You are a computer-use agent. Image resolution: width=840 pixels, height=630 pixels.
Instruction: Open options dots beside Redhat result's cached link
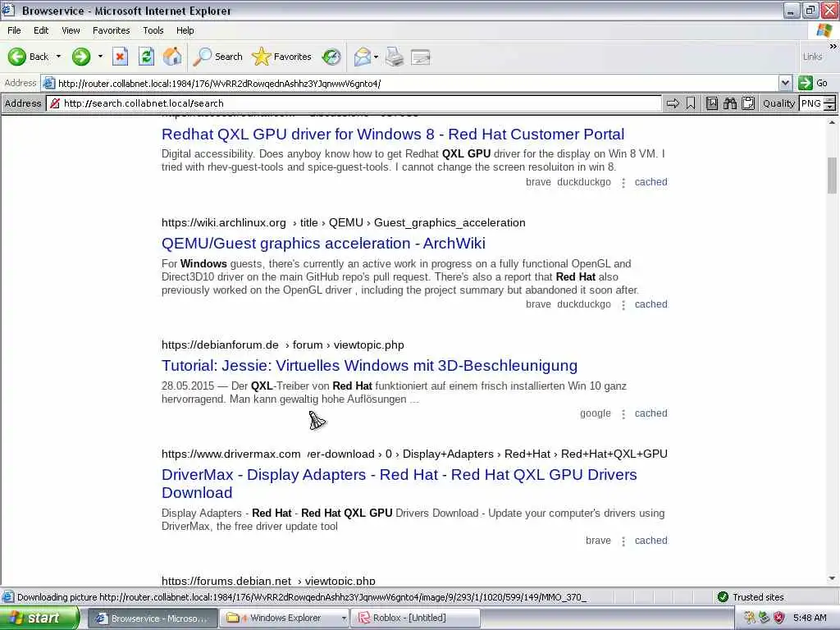623,183
